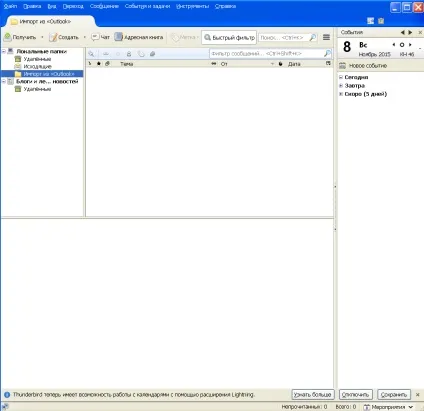Click the thread column header icon

tap(90, 63)
